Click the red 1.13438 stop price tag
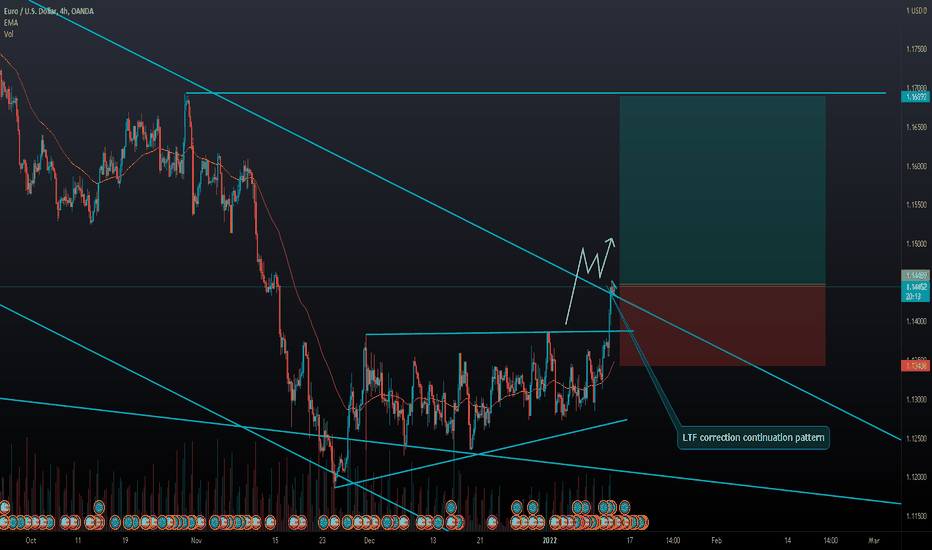Viewport: 932px width, 550px height. [x=915, y=366]
